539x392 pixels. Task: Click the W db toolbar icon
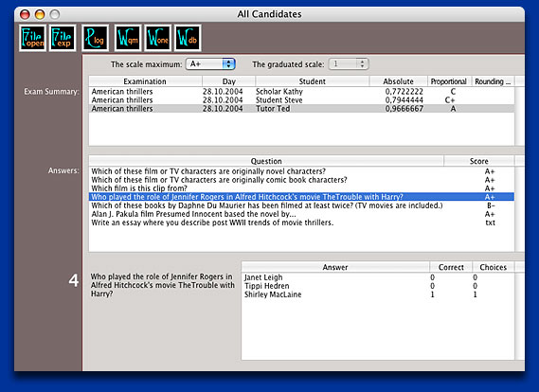tap(188, 38)
